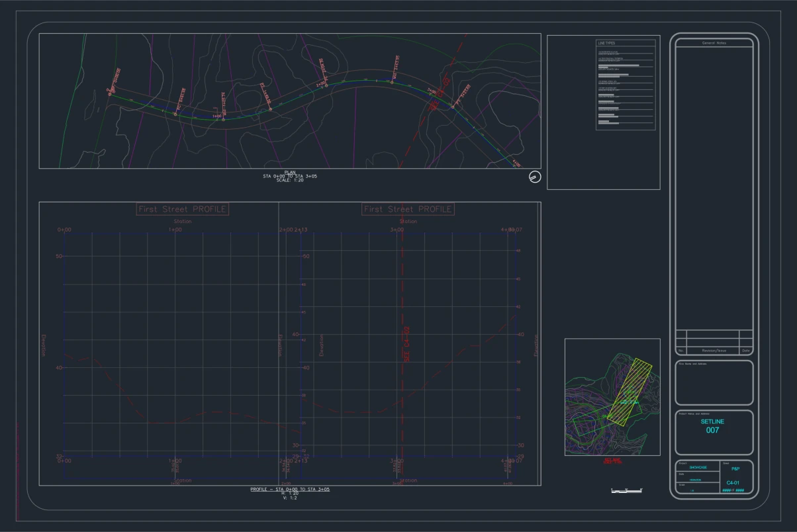Select the Station label above left profile grid
The image size is (797, 532).
pyautogui.click(x=183, y=222)
